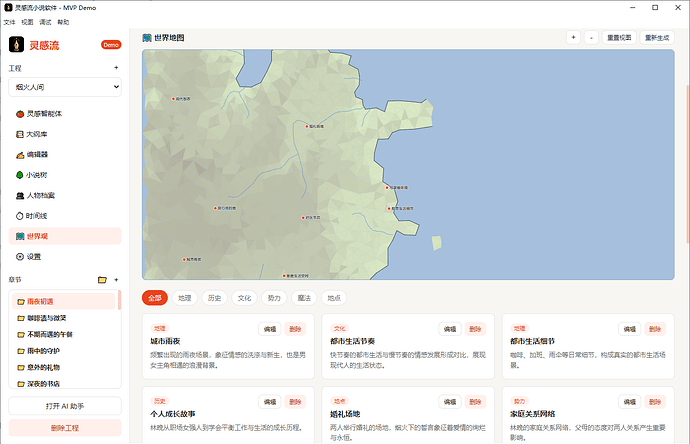
Task: Zoom in the world map
Action: pos(573,38)
